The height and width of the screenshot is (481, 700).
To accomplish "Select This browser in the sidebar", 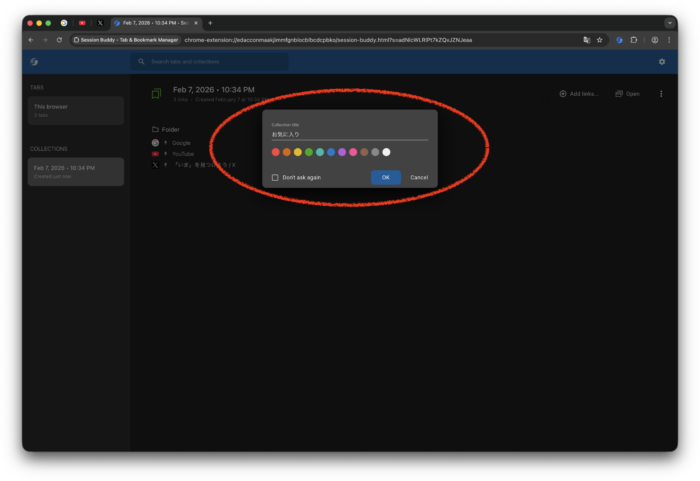I will pos(76,110).
